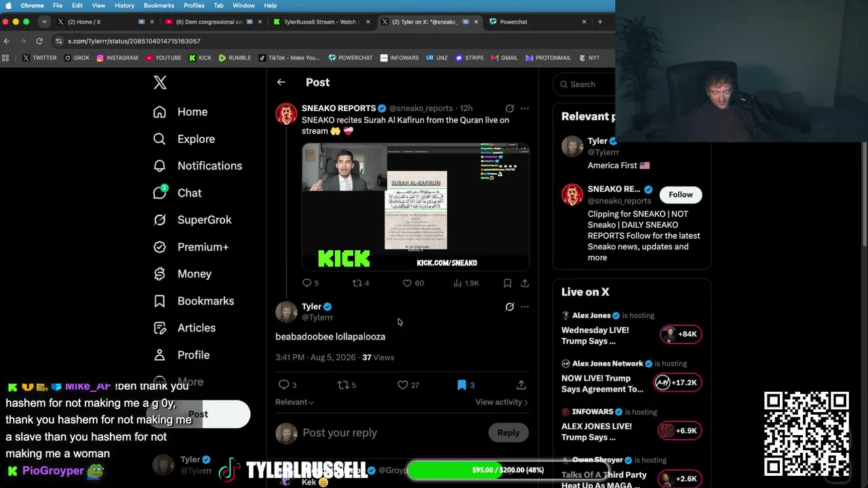Open the History menu in menu bar
Screen dimensions: 868x488
[124, 5]
